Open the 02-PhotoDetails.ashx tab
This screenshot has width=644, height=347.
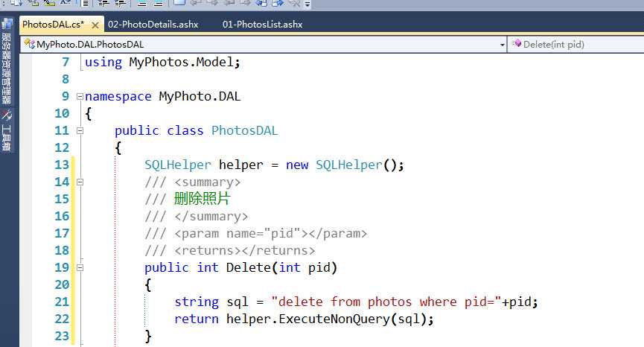tap(153, 25)
